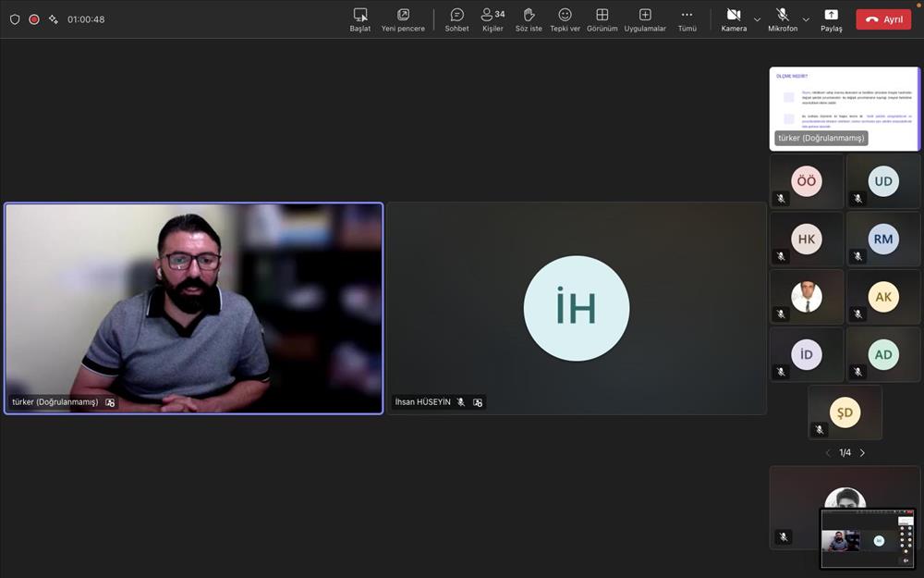The width and height of the screenshot is (924, 578).
Task: Click RM's muted microphone icon
Action: (x=858, y=256)
